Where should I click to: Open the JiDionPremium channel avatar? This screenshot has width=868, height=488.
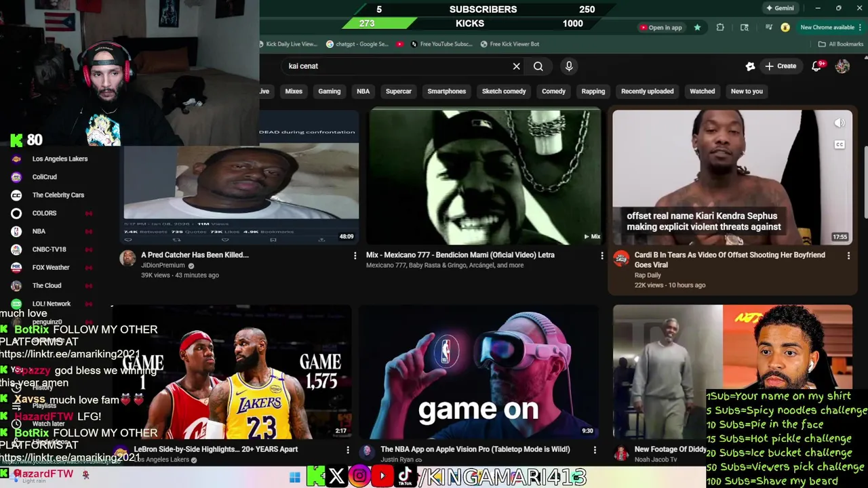[127, 258]
